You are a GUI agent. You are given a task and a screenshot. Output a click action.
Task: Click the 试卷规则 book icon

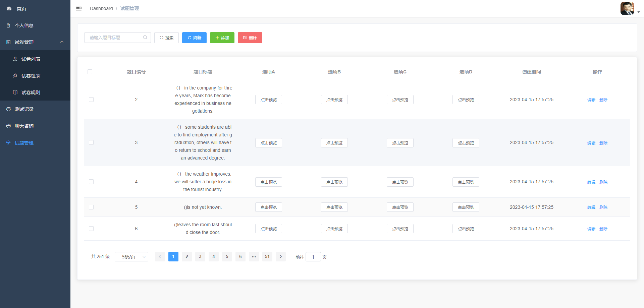[x=15, y=92]
